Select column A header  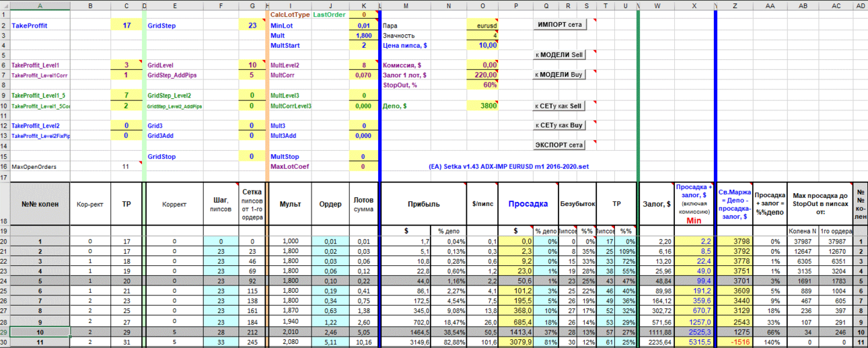tap(40, 5)
